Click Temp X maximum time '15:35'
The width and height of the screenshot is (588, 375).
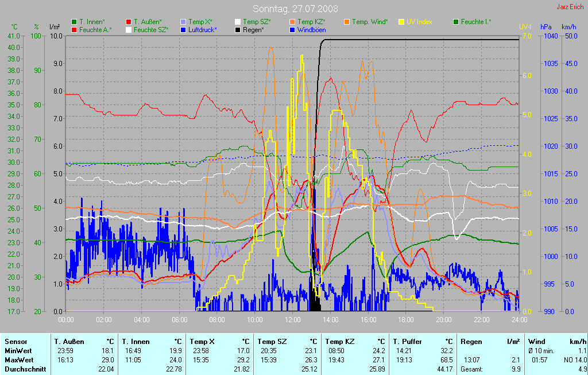pos(201,360)
